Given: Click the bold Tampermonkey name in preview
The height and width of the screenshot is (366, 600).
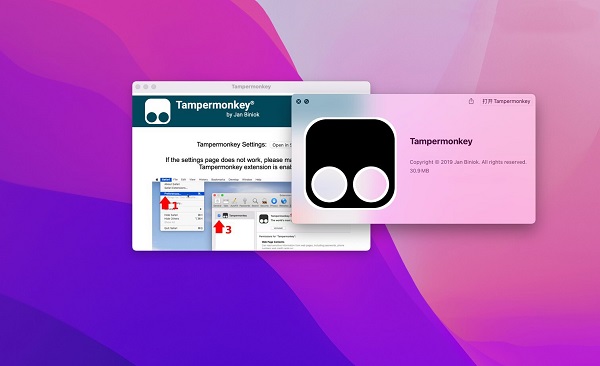Looking at the screenshot, I should pyautogui.click(x=441, y=141).
